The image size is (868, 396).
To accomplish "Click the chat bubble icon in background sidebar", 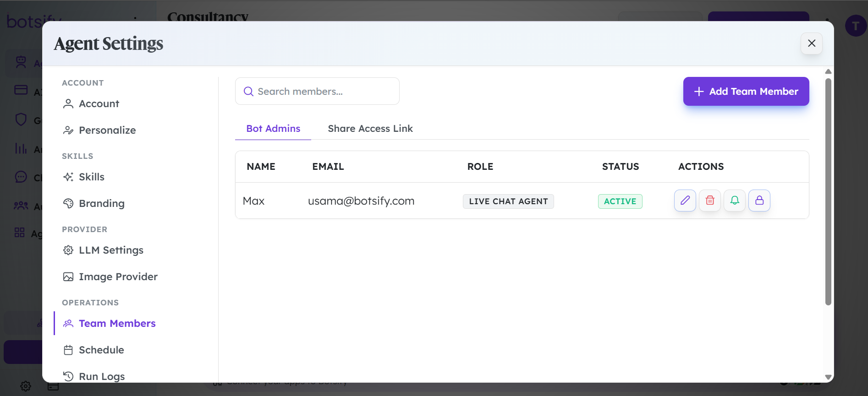I will coord(21,177).
